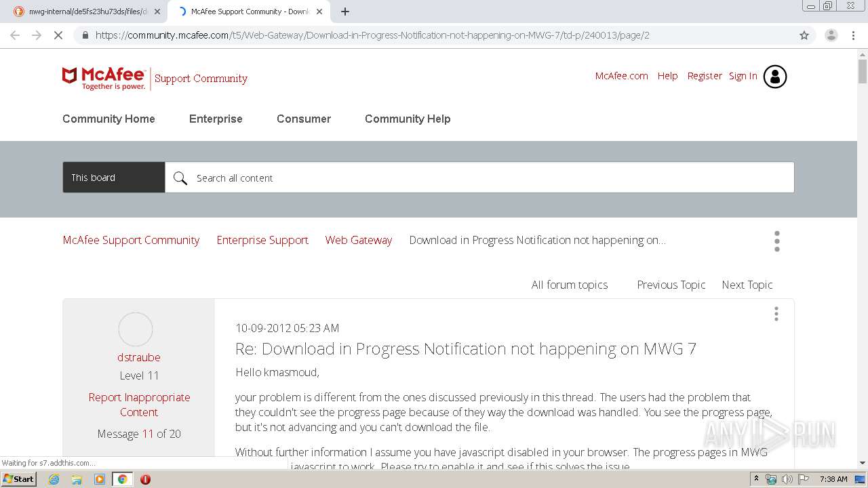Open the user profile avatar icon

point(775,77)
